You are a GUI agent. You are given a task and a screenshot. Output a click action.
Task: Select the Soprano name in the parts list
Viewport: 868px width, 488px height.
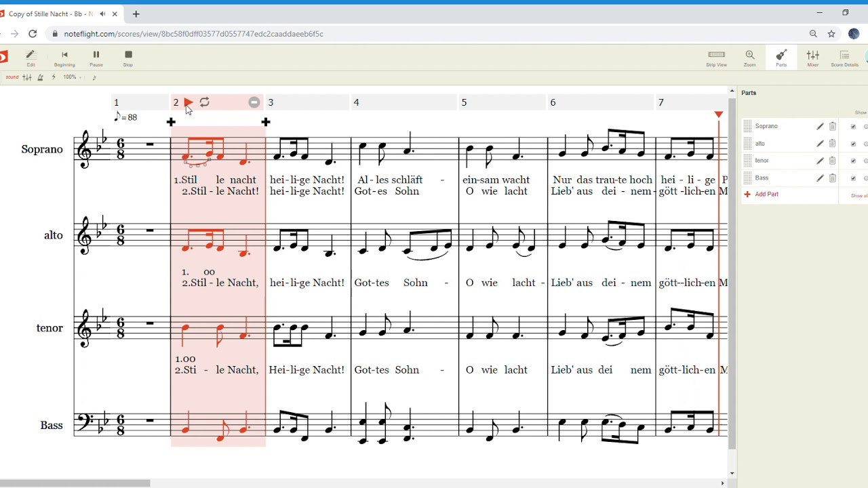pyautogui.click(x=766, y=126)
